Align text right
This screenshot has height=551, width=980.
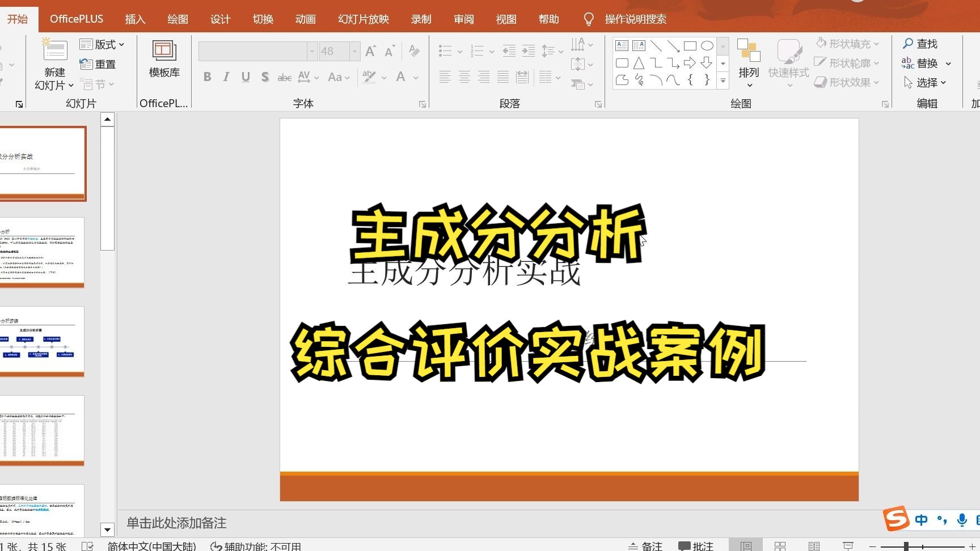pyautogui.click(x=484, y=77)
